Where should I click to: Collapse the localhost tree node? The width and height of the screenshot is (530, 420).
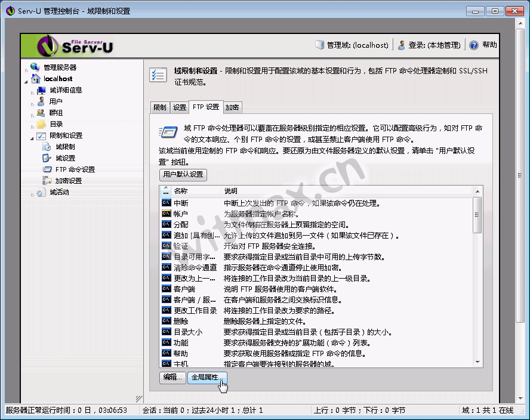(26, 81)
